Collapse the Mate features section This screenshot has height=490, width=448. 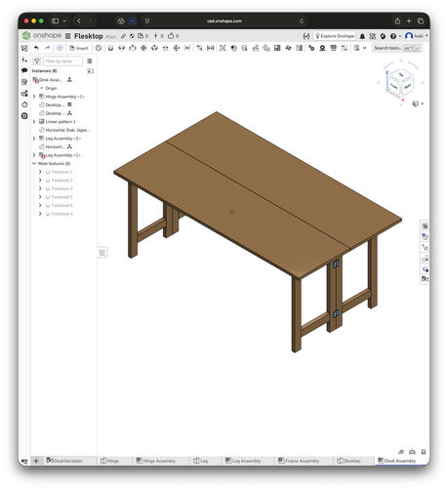34,163
